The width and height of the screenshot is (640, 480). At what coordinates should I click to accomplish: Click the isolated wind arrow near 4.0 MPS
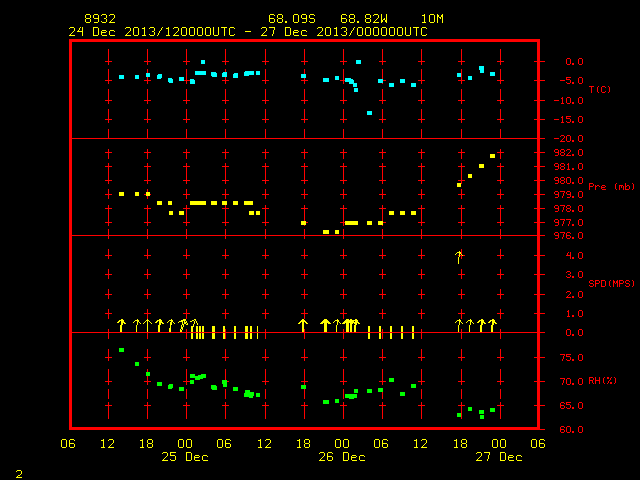459,257
